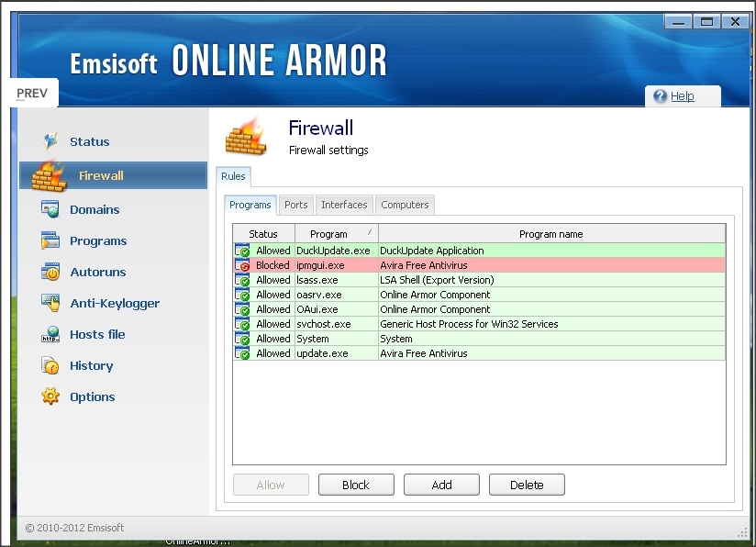
Task: Click the Hosts file http icon
Action: (x=50, y=334)
